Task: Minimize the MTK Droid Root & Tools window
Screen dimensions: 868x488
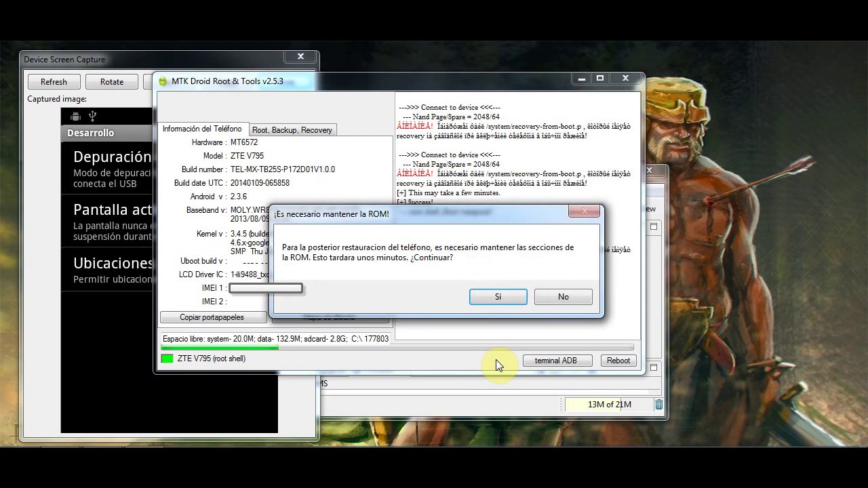Action: pyautogui.click(x=582, y=79)
